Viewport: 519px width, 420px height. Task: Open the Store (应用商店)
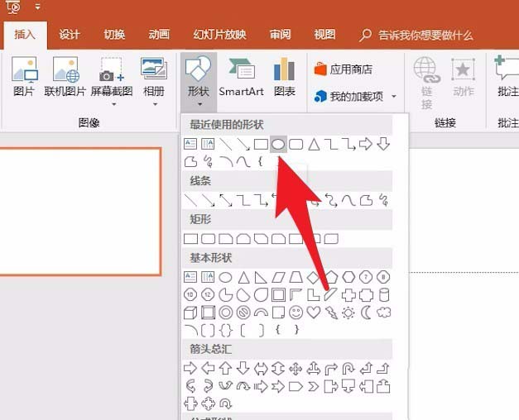point(344,69)
